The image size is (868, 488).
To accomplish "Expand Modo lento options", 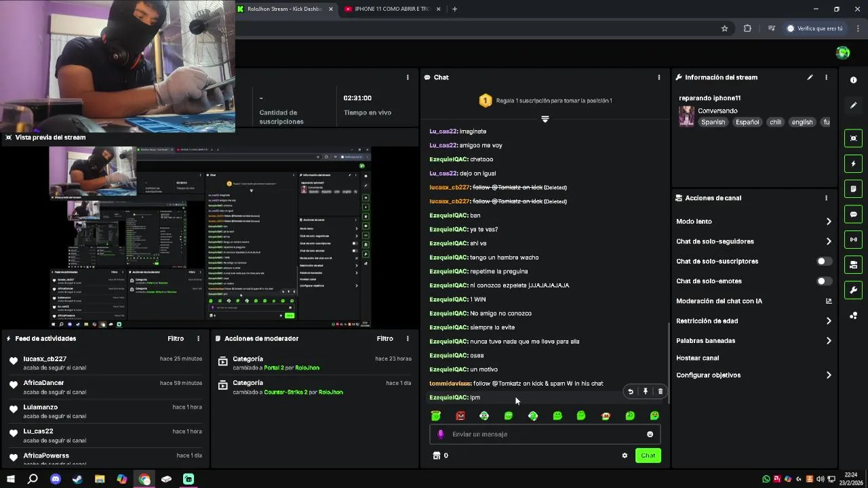I will coord(829,222).
